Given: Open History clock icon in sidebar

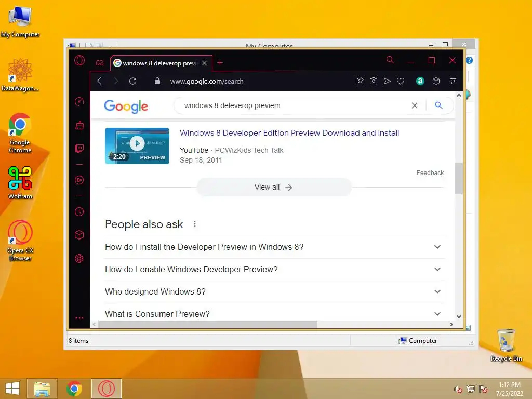Looking at the screenshot, I should tap(79, 212).
